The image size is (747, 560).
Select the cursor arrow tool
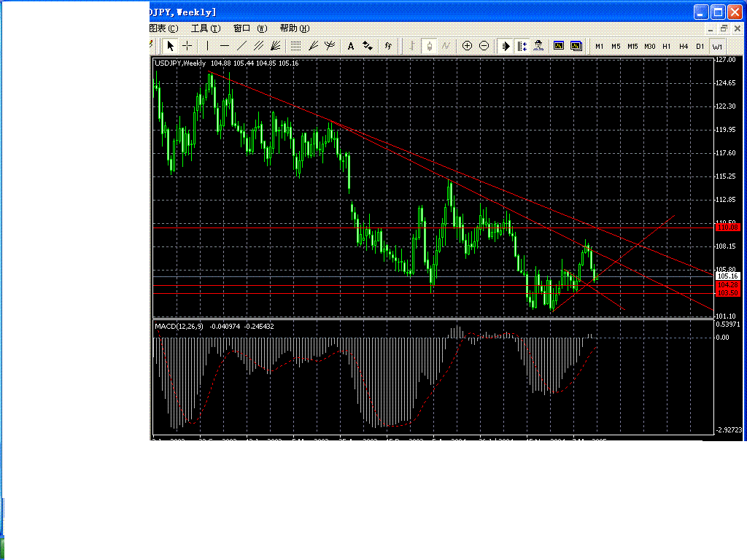(170, 46)
